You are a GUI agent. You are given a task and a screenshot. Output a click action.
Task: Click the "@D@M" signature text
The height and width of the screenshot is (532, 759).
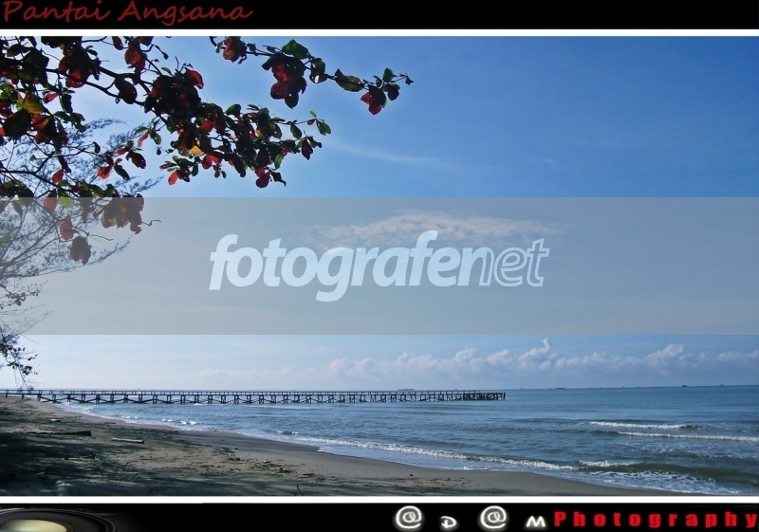point(471,519)
